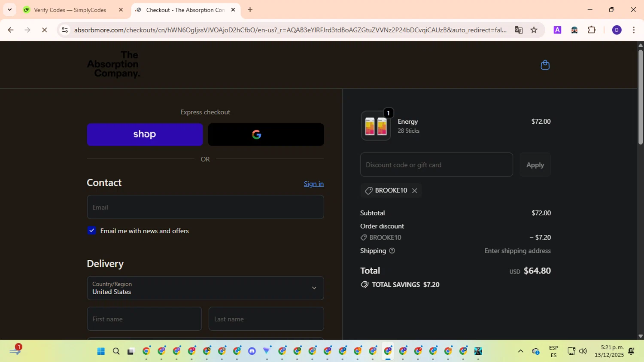Viewport: 644px width, 362px height.
Task: Select the Checkout - The Absorption Company tab
Action: click(x=185, y=10)
